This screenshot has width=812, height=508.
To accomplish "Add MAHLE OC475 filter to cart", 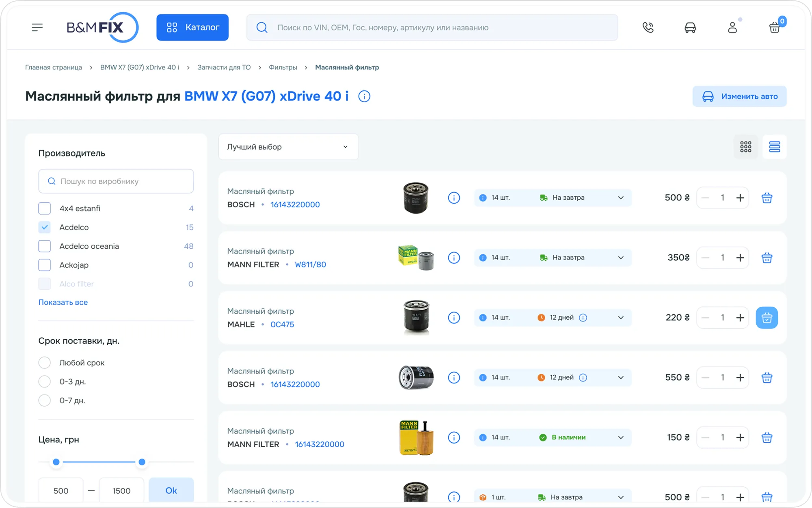I will [x=767, y=318].
